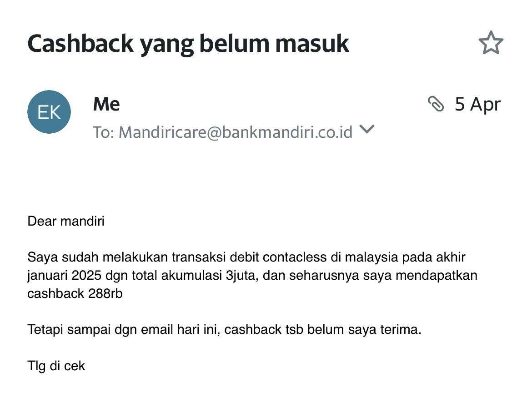This screenshot has width=532, height=393.
Task: Click the word transaksi in body
Action: tap(199, 257)
